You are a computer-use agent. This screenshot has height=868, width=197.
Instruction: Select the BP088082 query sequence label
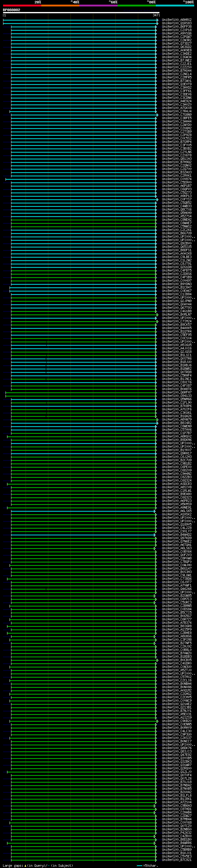coord(11,10)
